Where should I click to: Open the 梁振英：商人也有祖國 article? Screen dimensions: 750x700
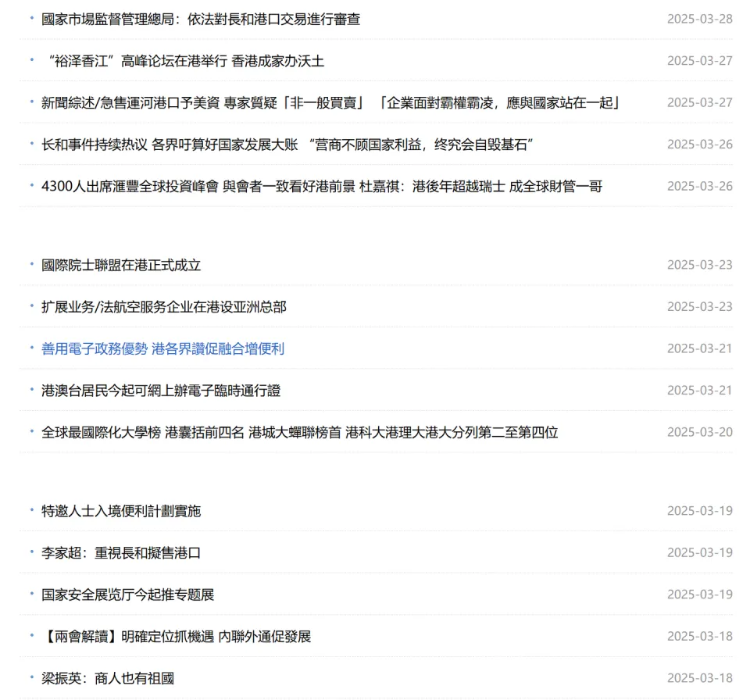(107, 678)
